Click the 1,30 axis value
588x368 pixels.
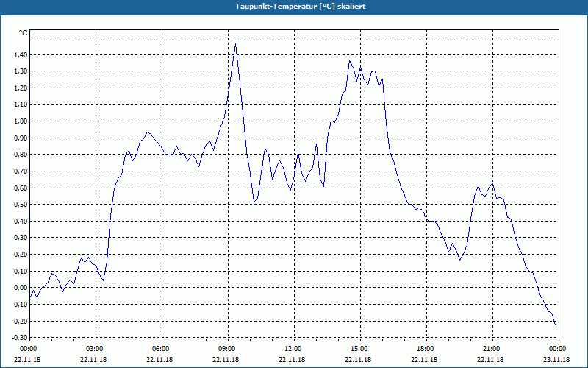click(x=21, y=71)
